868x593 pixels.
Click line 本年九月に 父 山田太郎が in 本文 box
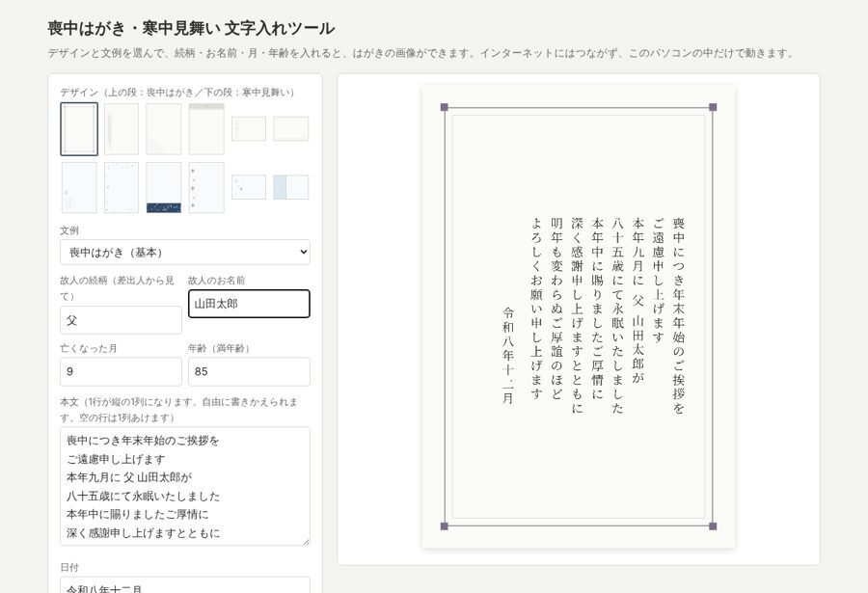coord(129,477)
